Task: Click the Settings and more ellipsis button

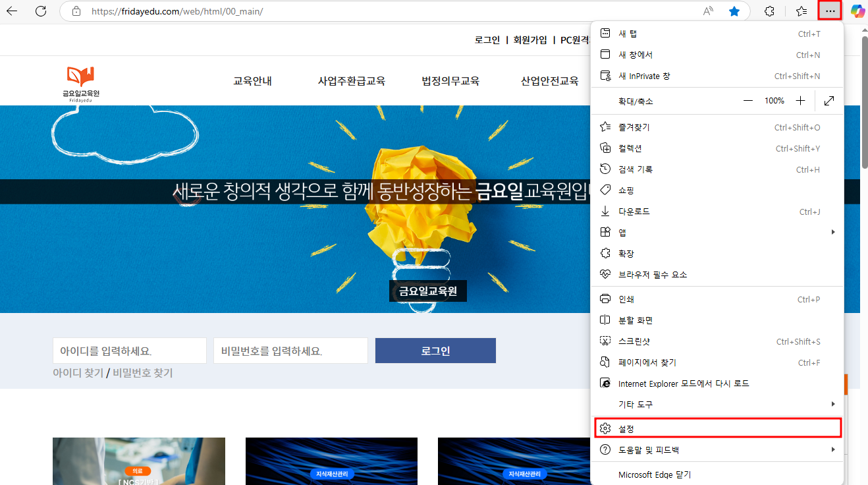Action: point(830,11)
